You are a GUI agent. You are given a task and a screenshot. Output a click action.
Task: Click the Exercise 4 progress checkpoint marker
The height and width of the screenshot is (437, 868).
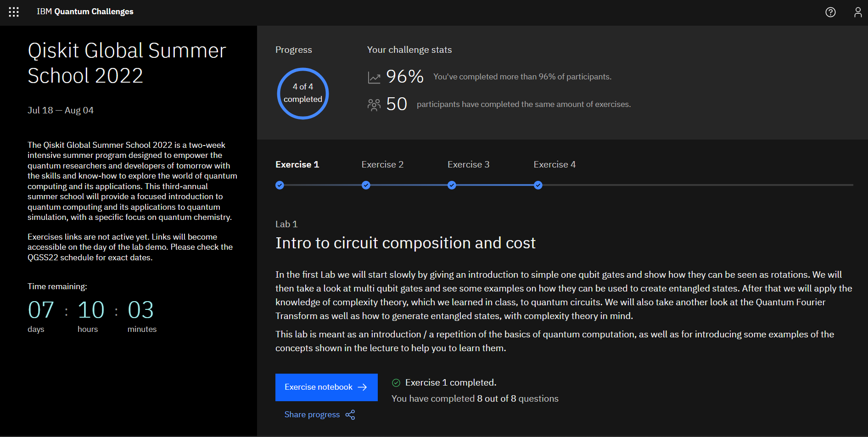coord(538,185)
